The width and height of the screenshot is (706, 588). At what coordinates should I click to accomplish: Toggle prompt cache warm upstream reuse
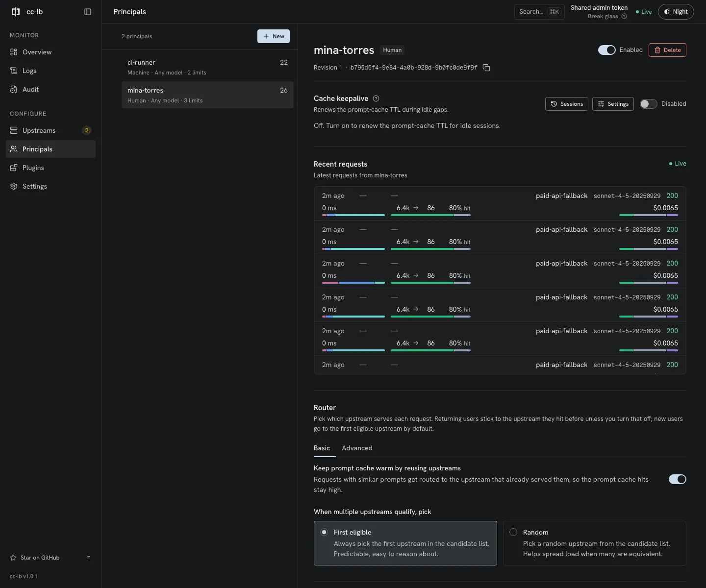(x=678, y=479)
